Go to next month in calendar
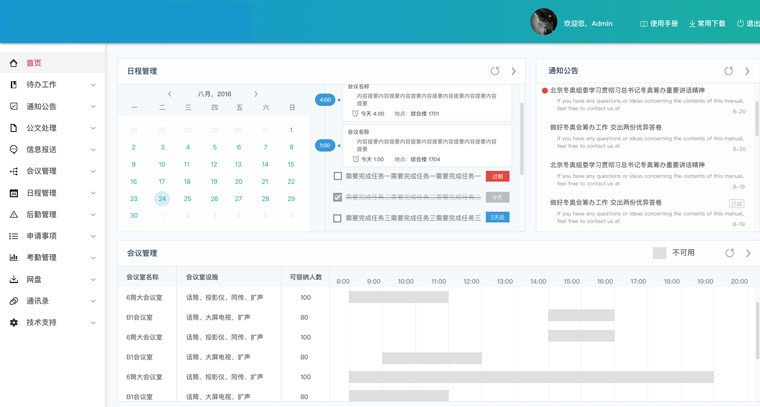Screen dimensions: 760x407 click(x=256, y=94)
